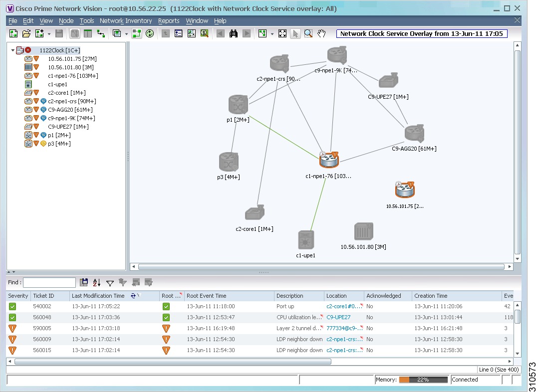Click the Refresh Overlay clock icon
The image size is (538, 392).
coord(150,33)
